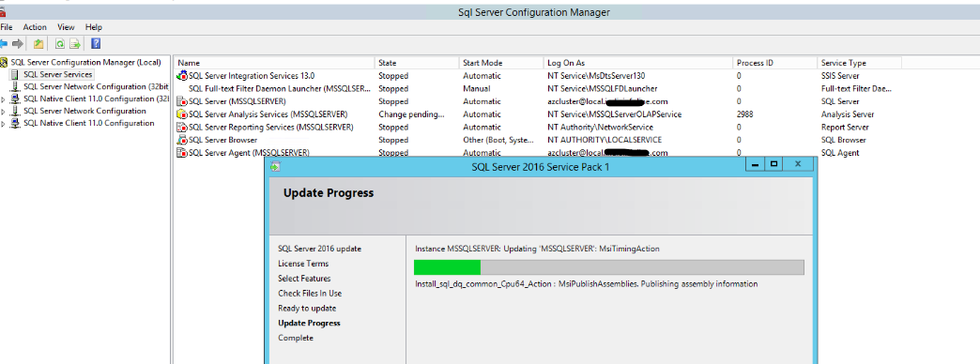Click the Refresh toolbar icon
Image resolution: width=980 pixels, height=364 pixels.
pyautogui.click(x=60, y=44)
